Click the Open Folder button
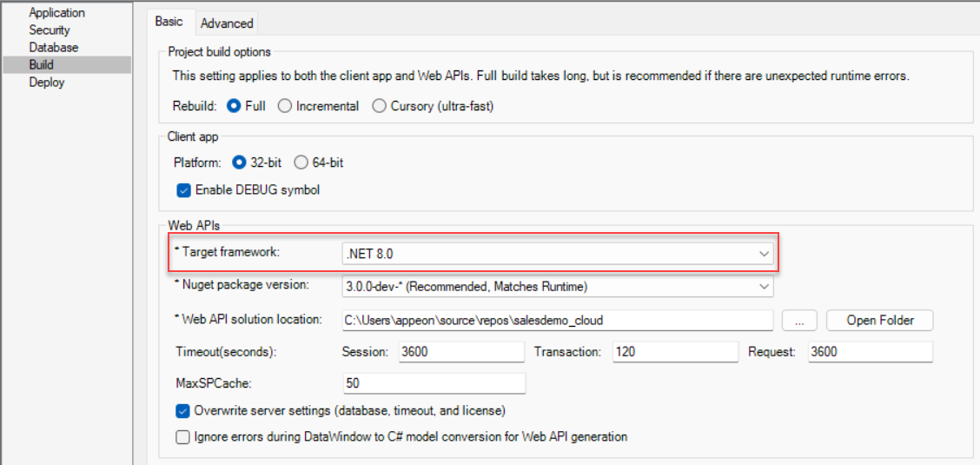The width and height of the screenshot is (980, 465). coord(879,320)
